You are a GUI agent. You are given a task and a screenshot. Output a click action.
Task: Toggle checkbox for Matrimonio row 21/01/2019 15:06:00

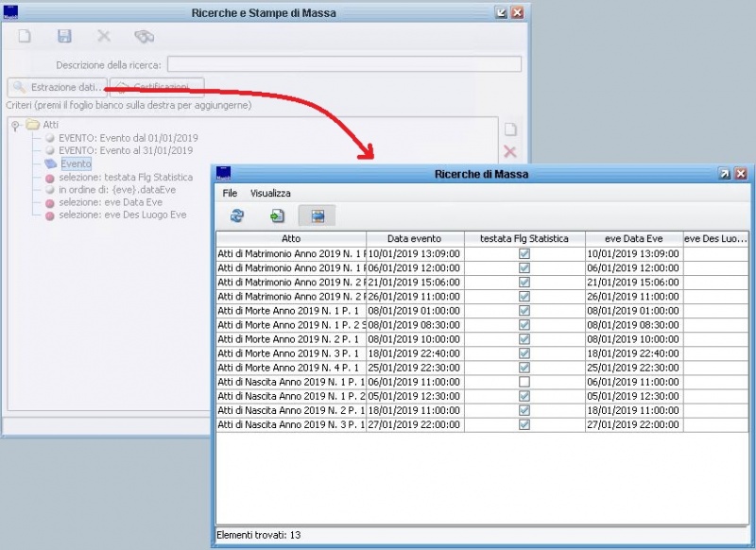(524, 282)
